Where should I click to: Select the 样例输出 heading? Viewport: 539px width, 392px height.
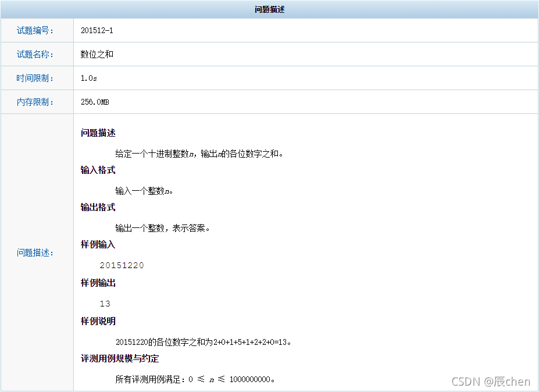pos(97,283)
